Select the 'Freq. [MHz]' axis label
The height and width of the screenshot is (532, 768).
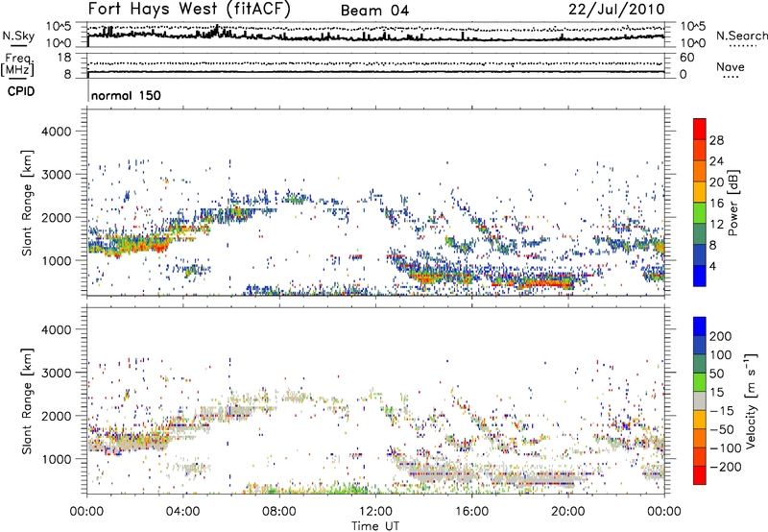tap(18, 64)
